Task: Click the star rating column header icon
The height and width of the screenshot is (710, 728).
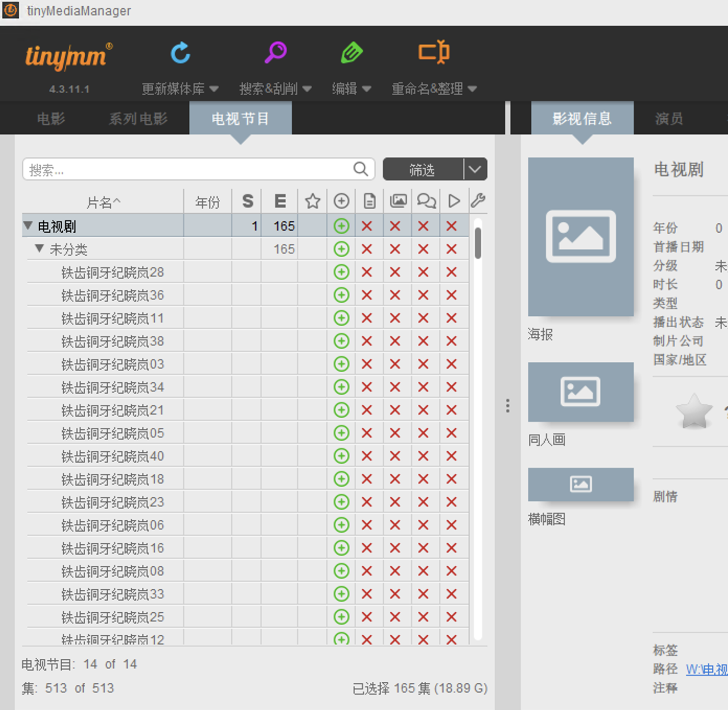Action: pos(313,201)
